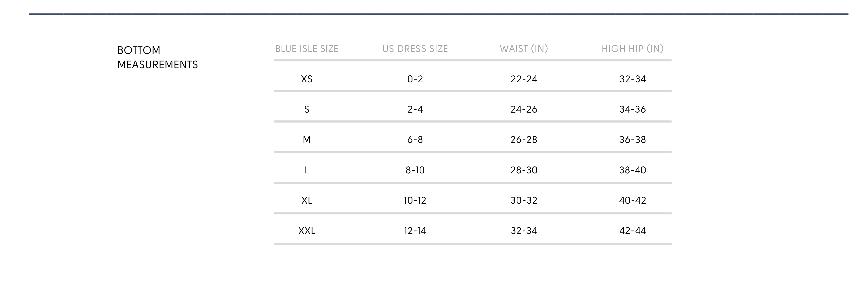The height and width of the screenshot is (289, 868).
Task: Click the Blue Isle Size column header
Action: pyautogui.click(x=307, y=49)
